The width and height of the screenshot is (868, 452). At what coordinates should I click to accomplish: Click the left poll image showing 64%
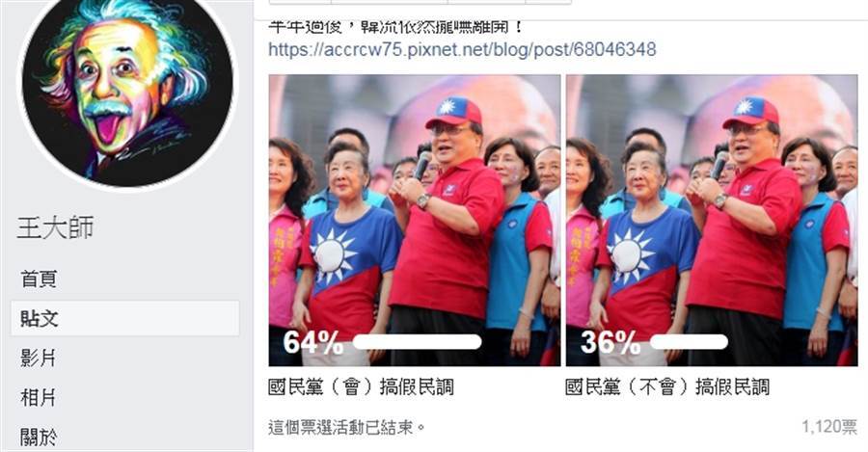[415, 220]
